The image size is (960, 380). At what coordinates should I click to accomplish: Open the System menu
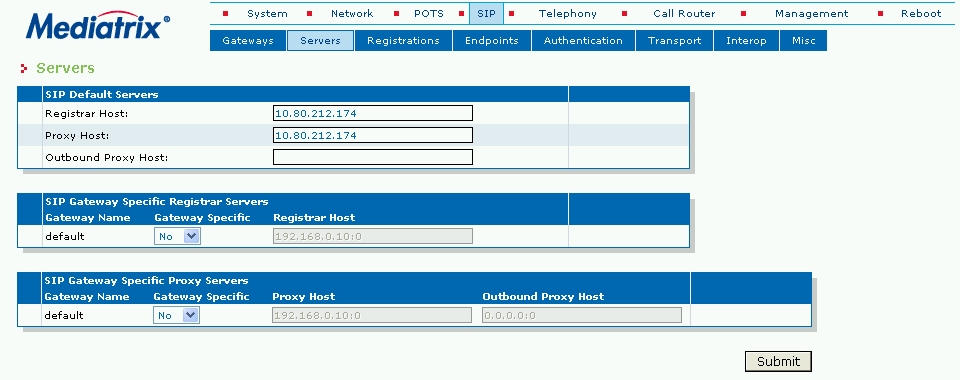pyautogui.click(x=267, y=13)
